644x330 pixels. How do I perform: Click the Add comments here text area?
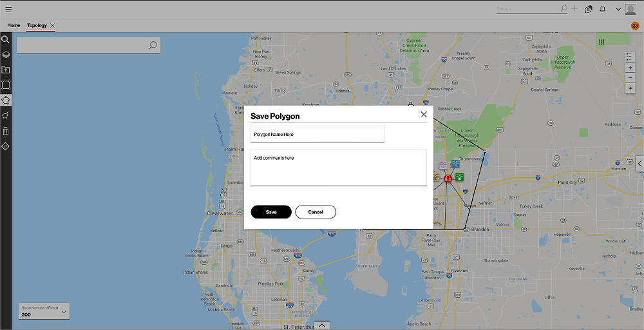(x=339, y=168)
